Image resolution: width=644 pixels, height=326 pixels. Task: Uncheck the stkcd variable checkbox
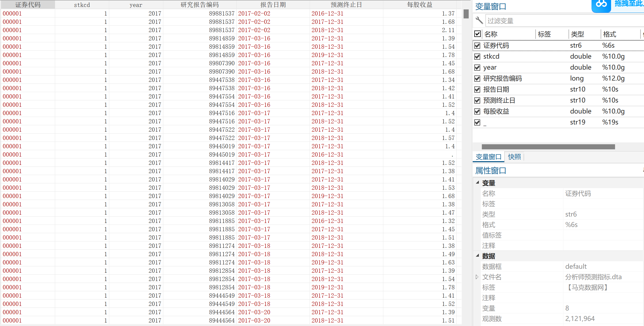tap(477, 56)
